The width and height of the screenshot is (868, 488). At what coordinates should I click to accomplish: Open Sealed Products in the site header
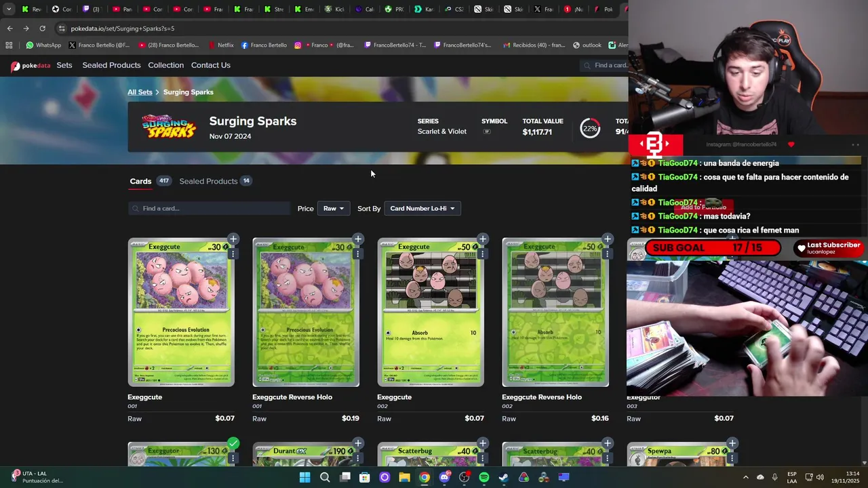[111, 65]
